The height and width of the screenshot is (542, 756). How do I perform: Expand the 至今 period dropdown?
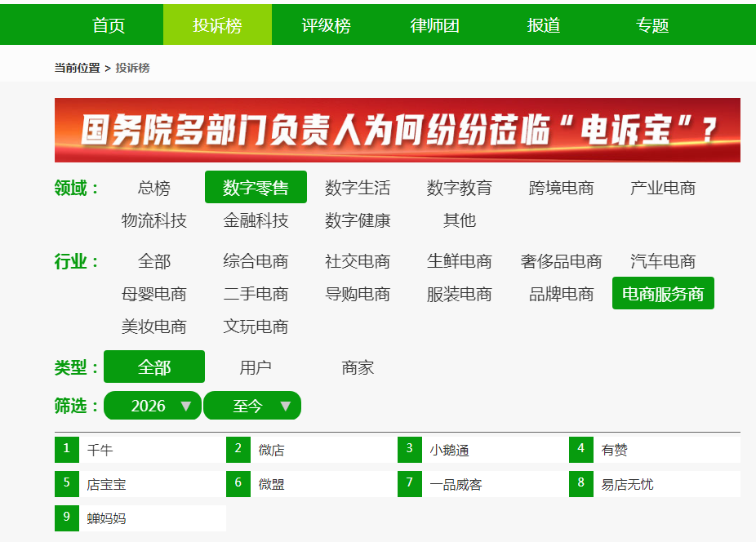(x=252, y=406)
